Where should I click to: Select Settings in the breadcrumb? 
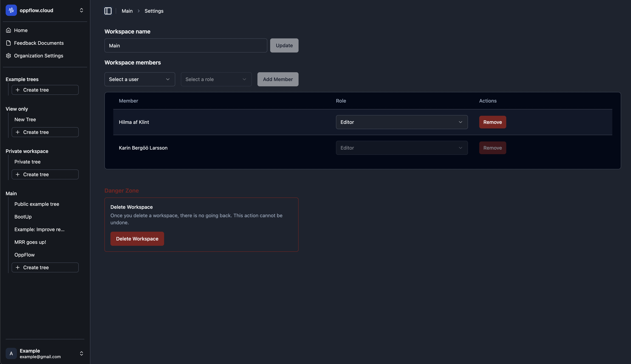click(x=154, y=11)
